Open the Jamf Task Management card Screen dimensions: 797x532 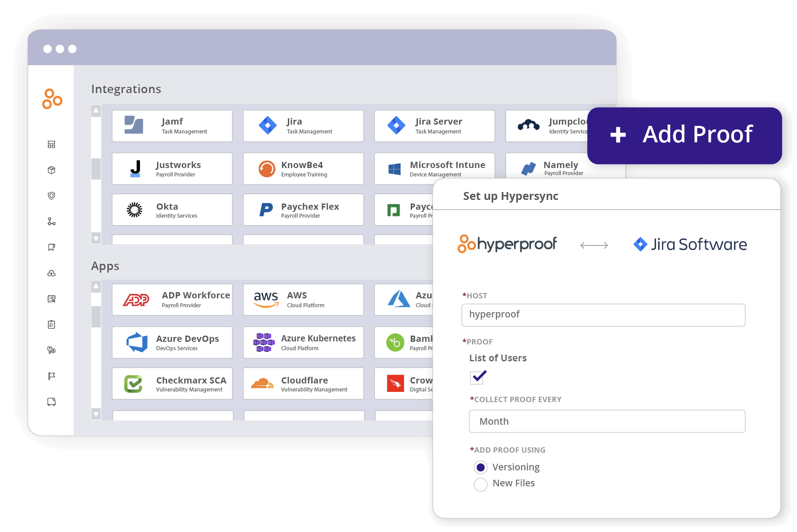pos(172,126)
